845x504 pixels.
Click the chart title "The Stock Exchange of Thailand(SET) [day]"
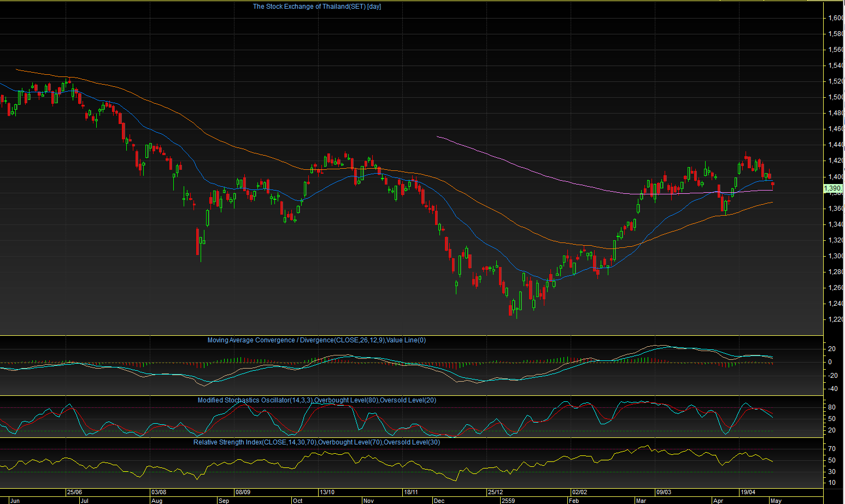click(x=317, y=7)
